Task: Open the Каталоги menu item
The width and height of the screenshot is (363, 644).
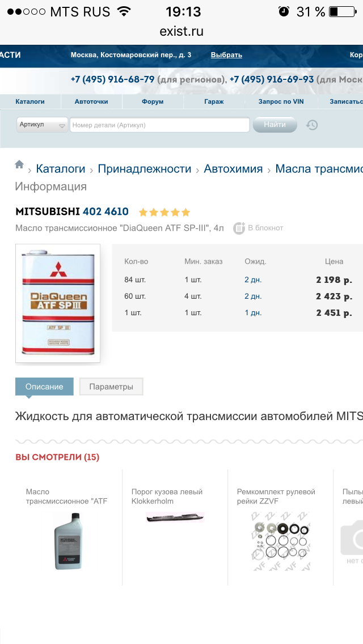Action: coord(30,101)
